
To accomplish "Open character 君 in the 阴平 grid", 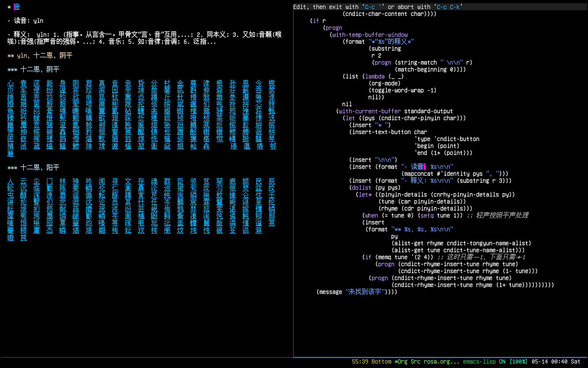I will 89,83.
